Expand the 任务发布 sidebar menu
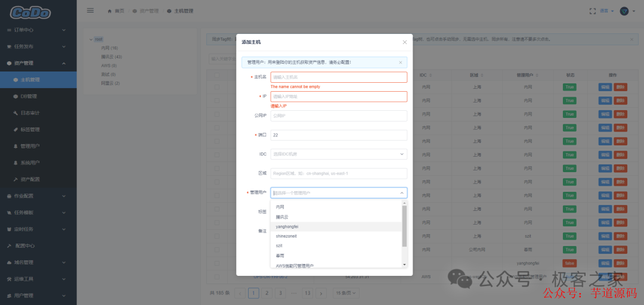Viewport: 644px width, 305px height. 38,46
